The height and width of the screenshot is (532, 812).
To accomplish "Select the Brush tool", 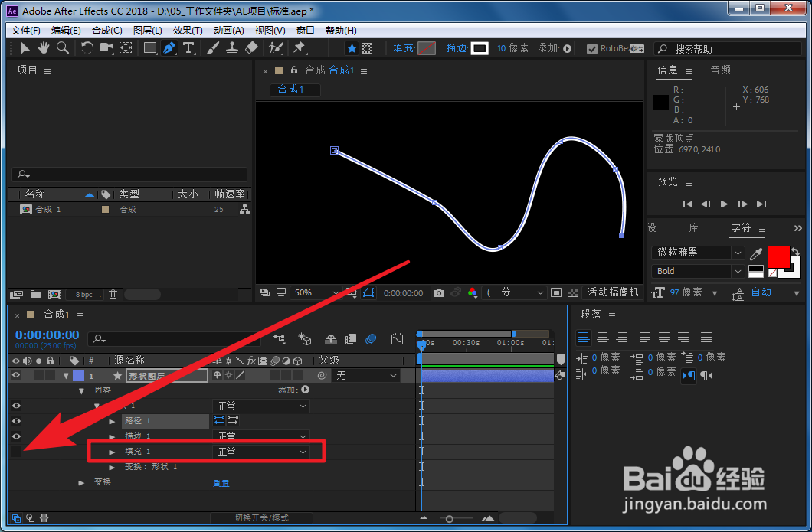I will tap(212, 48).
